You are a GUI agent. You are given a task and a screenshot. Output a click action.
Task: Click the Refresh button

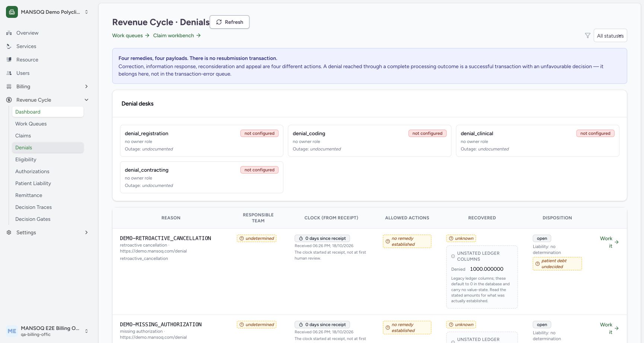coord(230,22)
